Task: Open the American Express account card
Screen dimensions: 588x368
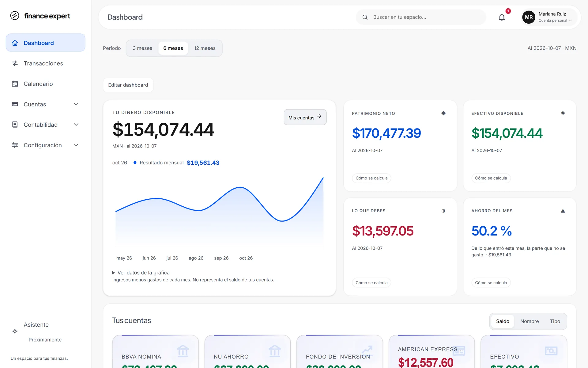Action: (x=432, y=351)
